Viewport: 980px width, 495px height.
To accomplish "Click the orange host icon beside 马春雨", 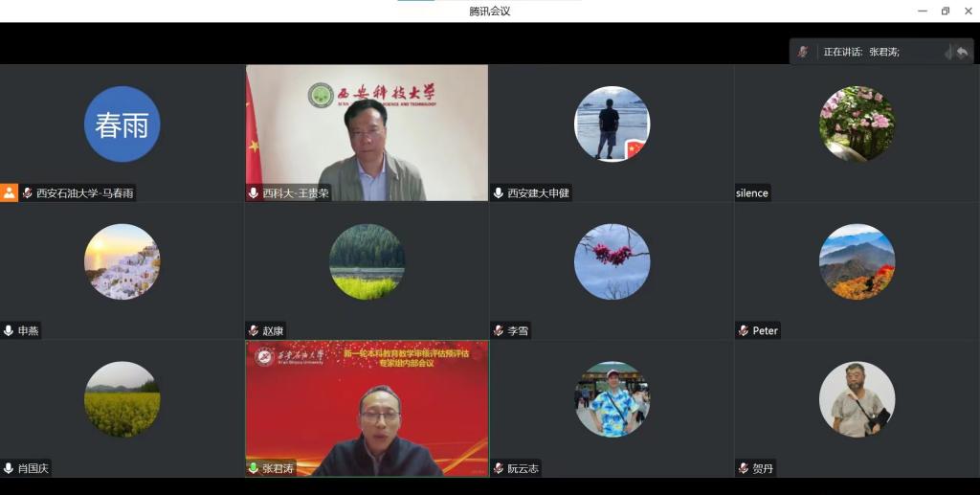I will coord(10,192).
